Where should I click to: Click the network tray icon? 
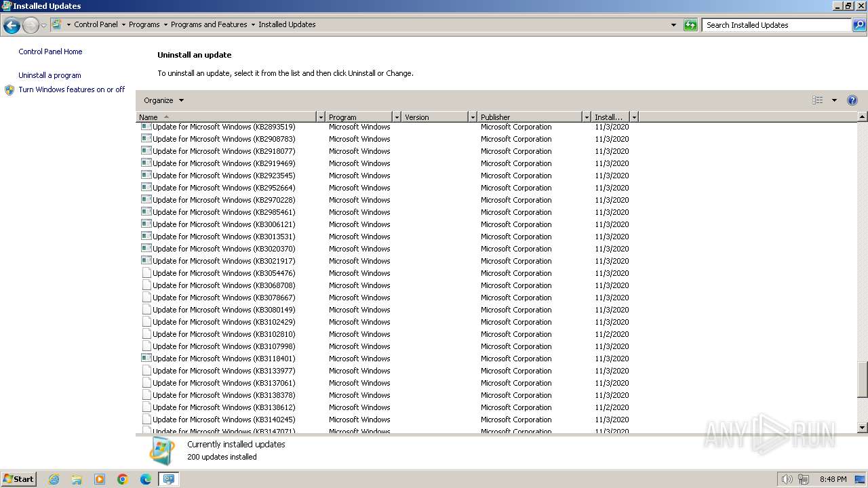(x=804, y=479)
